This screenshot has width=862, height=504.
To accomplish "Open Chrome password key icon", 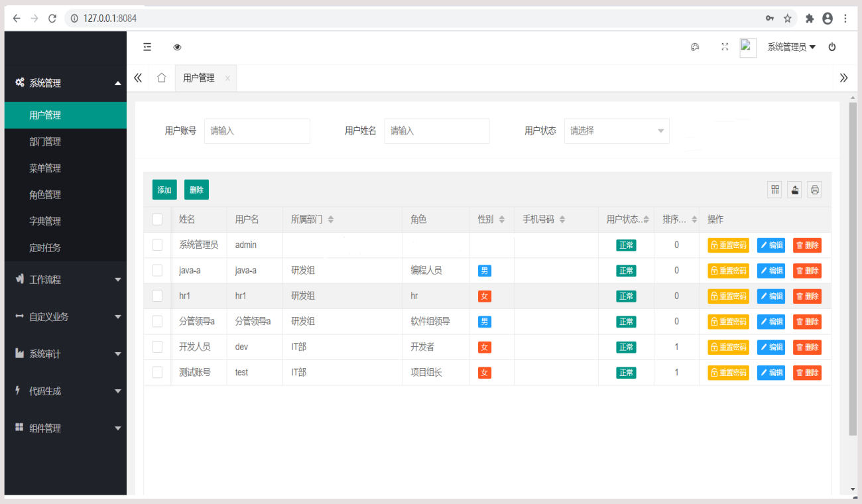I will pos(770,19).
